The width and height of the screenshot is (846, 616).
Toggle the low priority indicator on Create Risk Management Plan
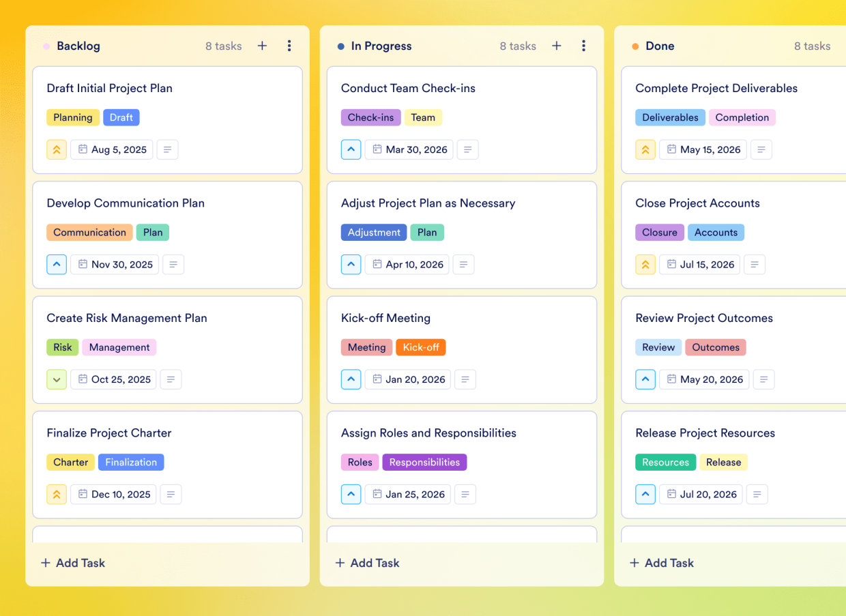click(x=57, y=379)
